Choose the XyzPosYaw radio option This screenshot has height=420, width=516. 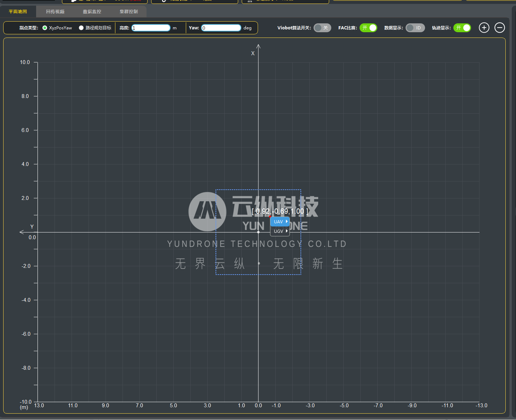(57, 28)
